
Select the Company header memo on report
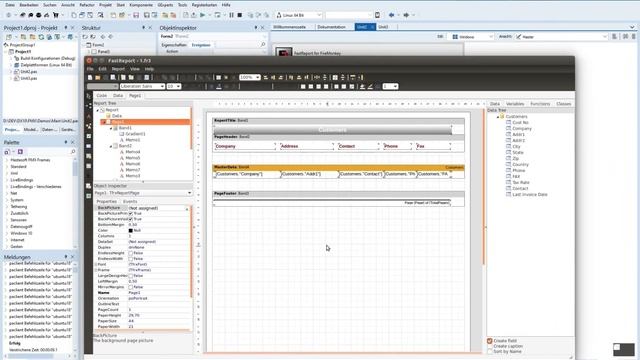(244, 146)
